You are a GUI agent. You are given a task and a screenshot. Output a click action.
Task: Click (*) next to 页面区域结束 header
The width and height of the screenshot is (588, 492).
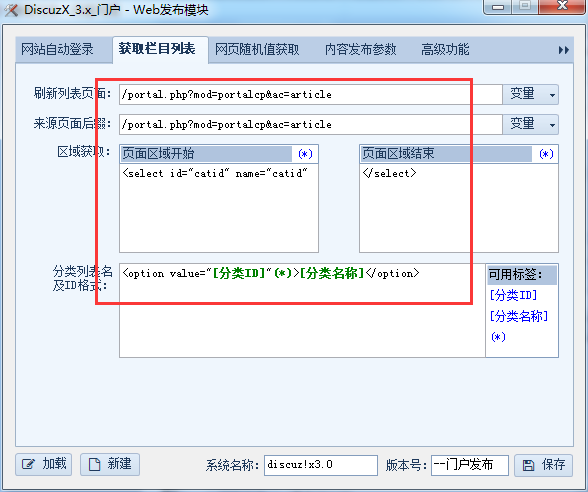click(546, 154)
